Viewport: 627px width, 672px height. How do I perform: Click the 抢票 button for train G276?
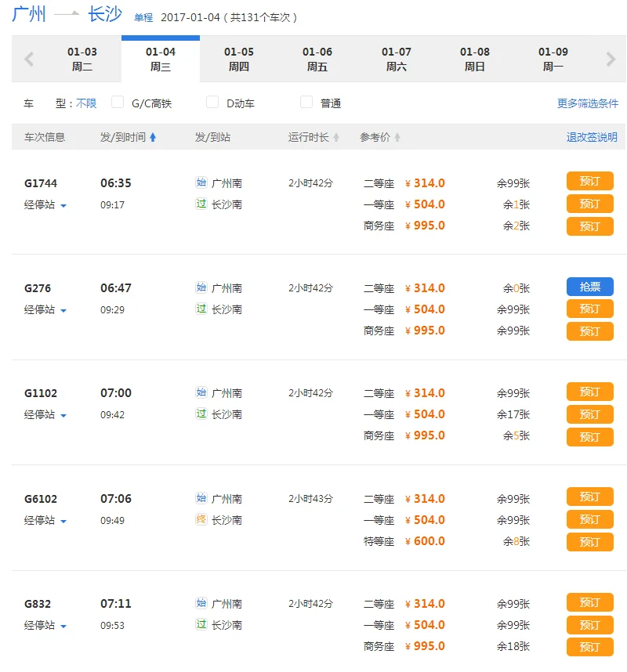point(589,287)
